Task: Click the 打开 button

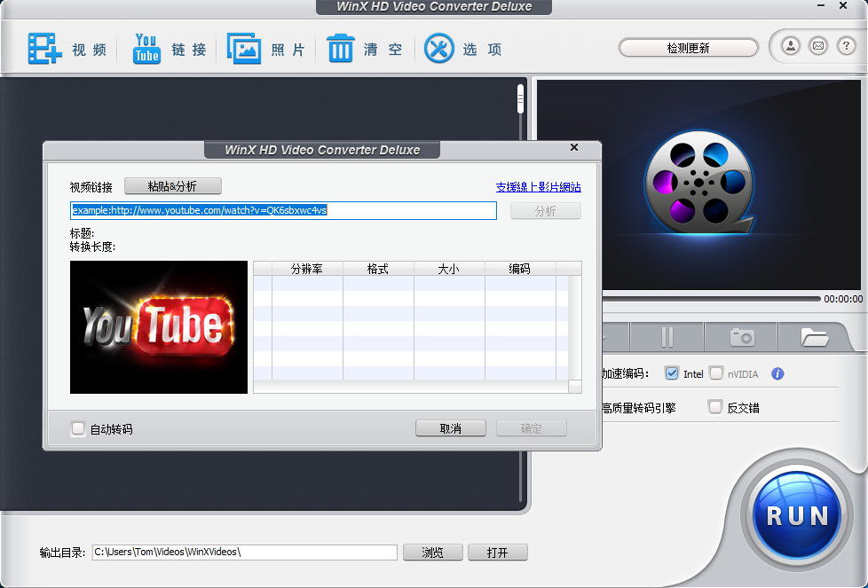Action: pos(498,552)
